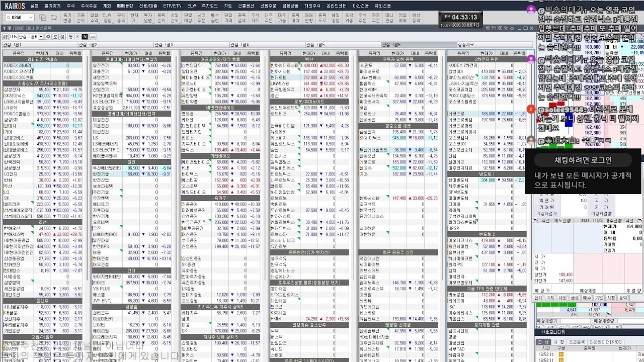
Task: Open the 온라인센터 menu
Action: [x=337, y=6]
